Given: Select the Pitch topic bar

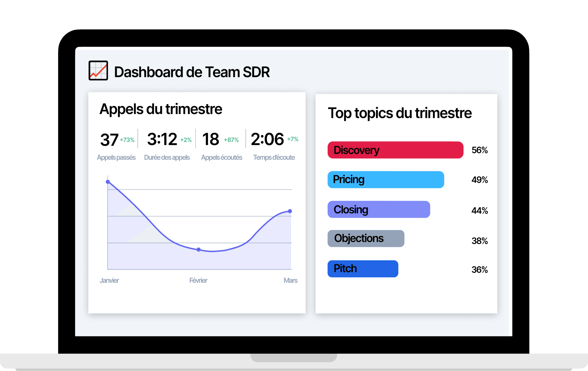Looking at the screenshot, I should [363, 268].
